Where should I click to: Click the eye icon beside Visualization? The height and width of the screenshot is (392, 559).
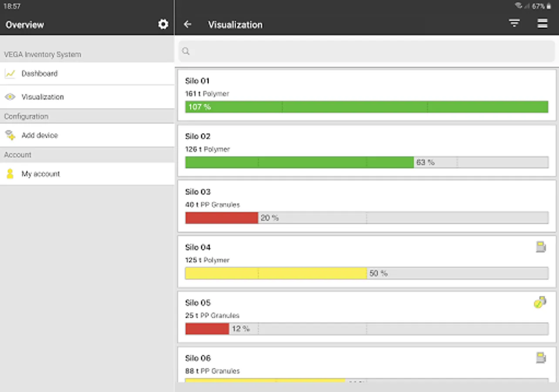(x=10, y=97)
